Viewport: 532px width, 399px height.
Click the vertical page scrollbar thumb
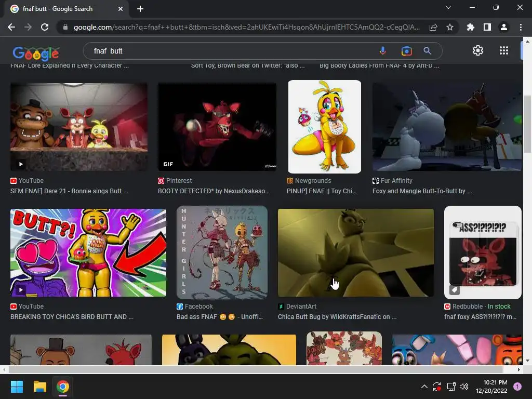527,125
